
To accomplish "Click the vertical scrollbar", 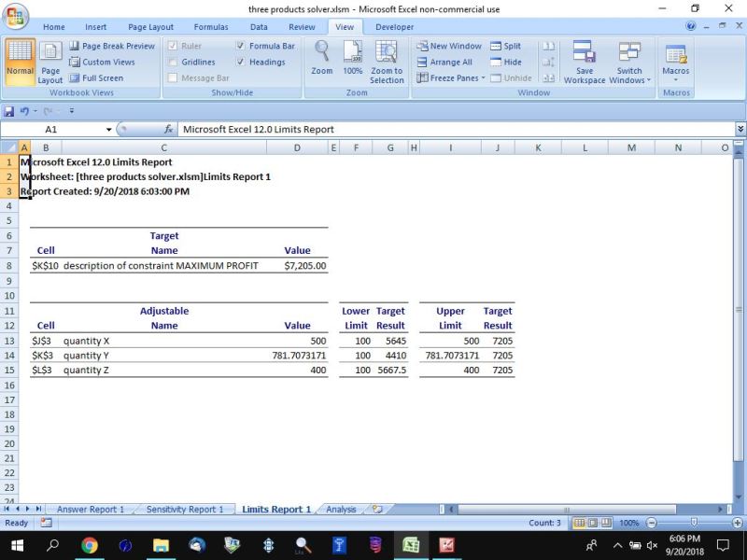I will click(x=738, y=310).
